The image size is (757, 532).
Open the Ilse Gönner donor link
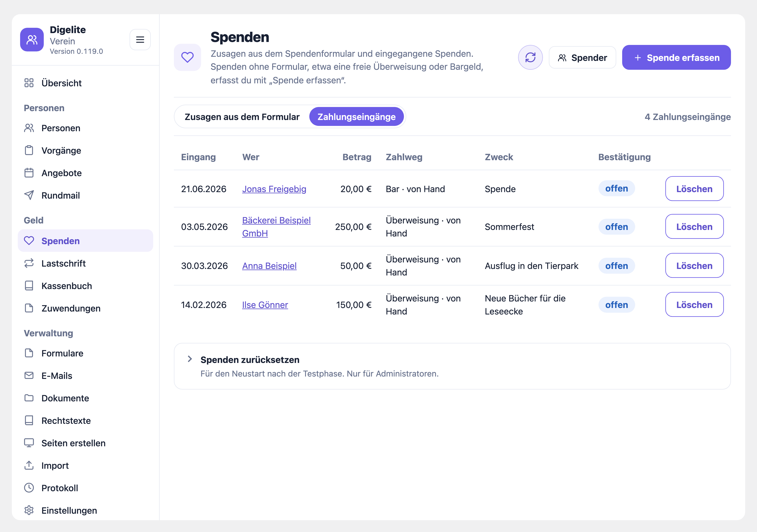265,305
